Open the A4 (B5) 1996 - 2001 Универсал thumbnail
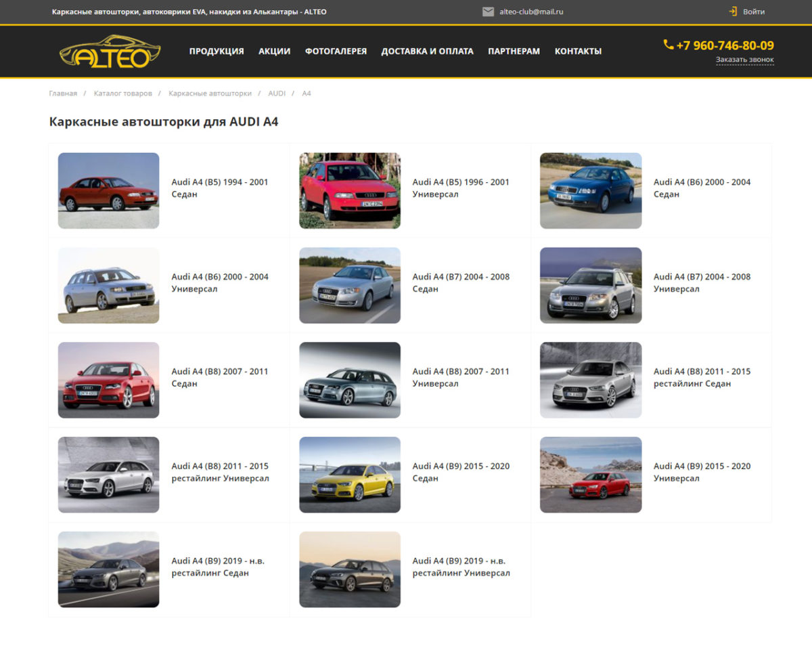This screenshot has width=812, height=650. [350, 190]
